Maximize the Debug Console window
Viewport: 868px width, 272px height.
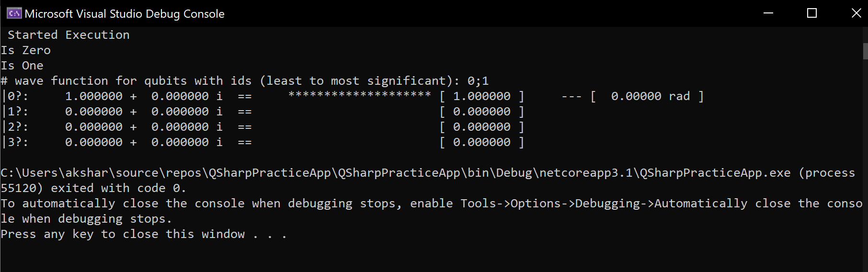(812, 13)
